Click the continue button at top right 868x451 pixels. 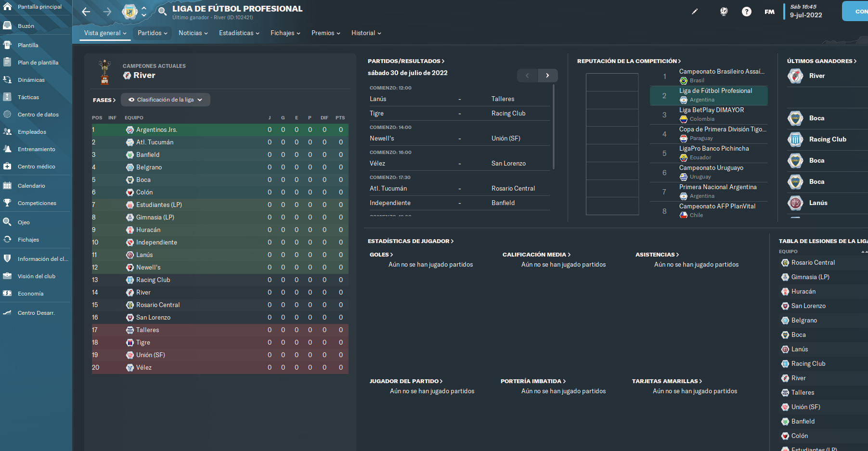coord(855,11)
